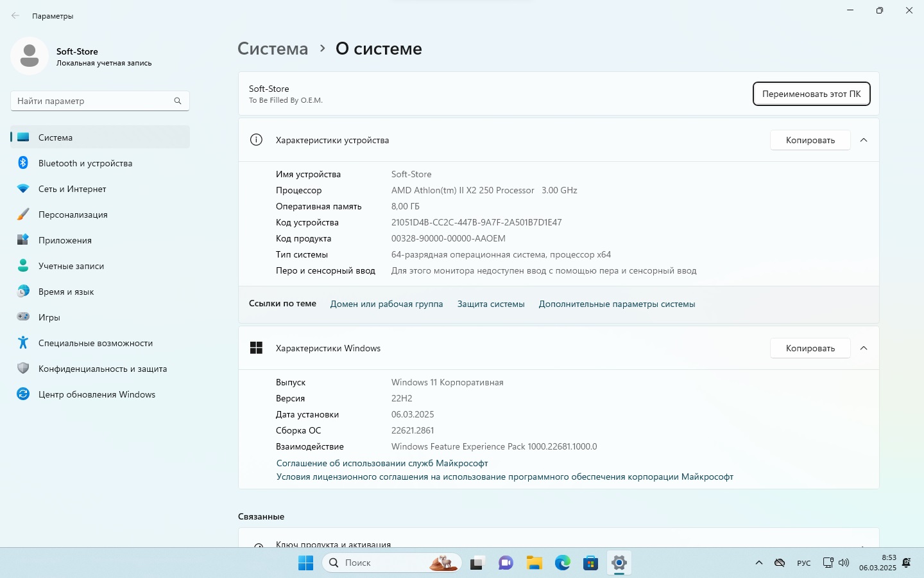The image size is (924, 578).
Task: Open Домен или рабочая группа link
Action: 386,304
